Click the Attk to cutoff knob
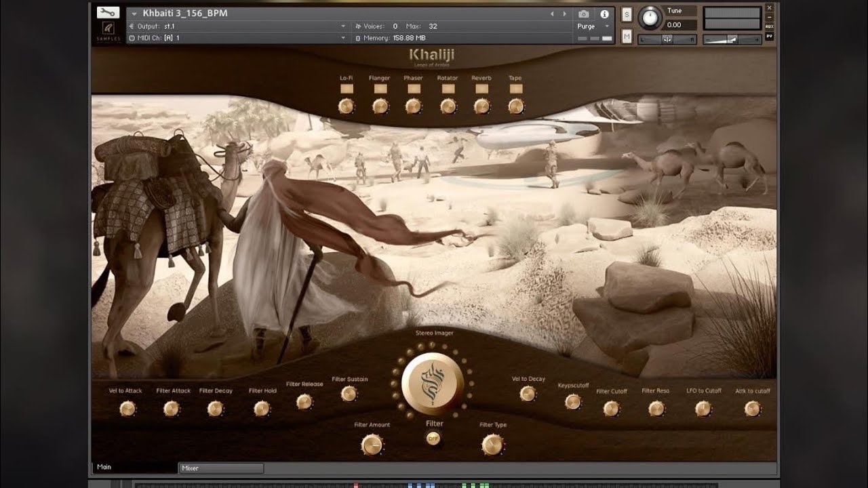Viewport: 868px width, 488px height. point(752,408)
